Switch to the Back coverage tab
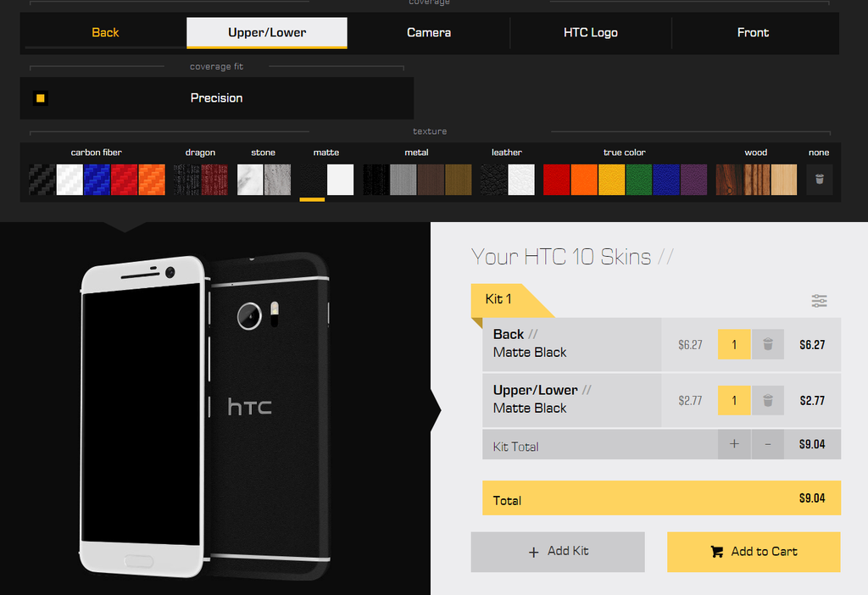868x595 pixels. [105, 33]
